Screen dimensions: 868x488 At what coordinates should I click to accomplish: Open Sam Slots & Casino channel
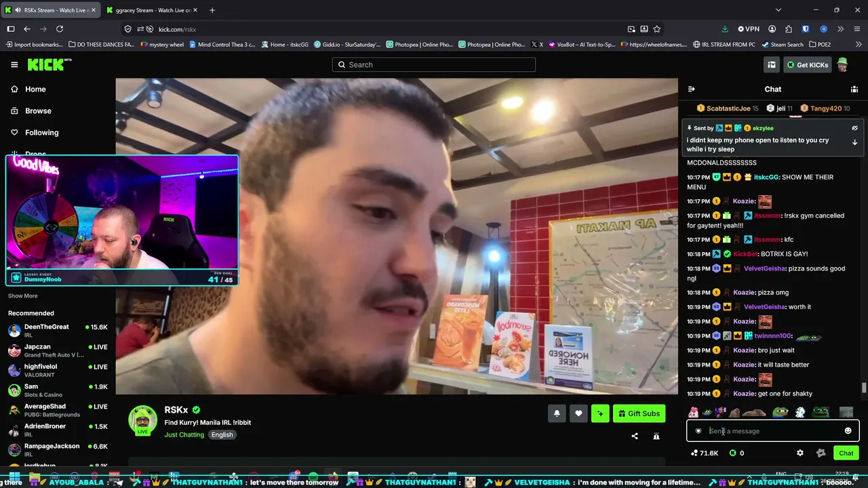58,390
